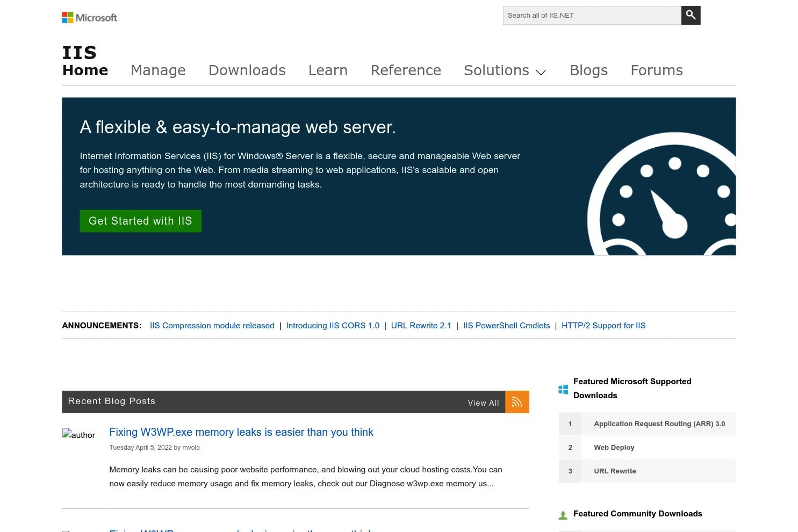Click the rank number 2 cell
This screenshot has width=798, height=532.
point(570,448)
